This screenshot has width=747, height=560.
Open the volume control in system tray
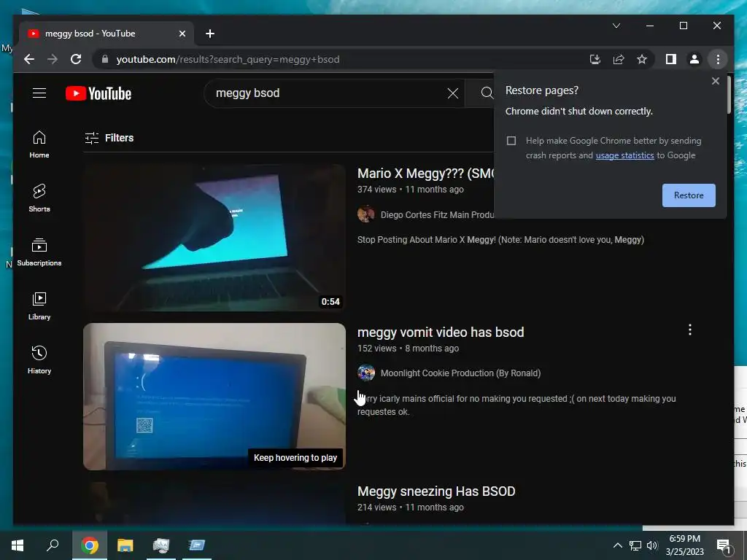pyautogui.click(x=652, y=545)
